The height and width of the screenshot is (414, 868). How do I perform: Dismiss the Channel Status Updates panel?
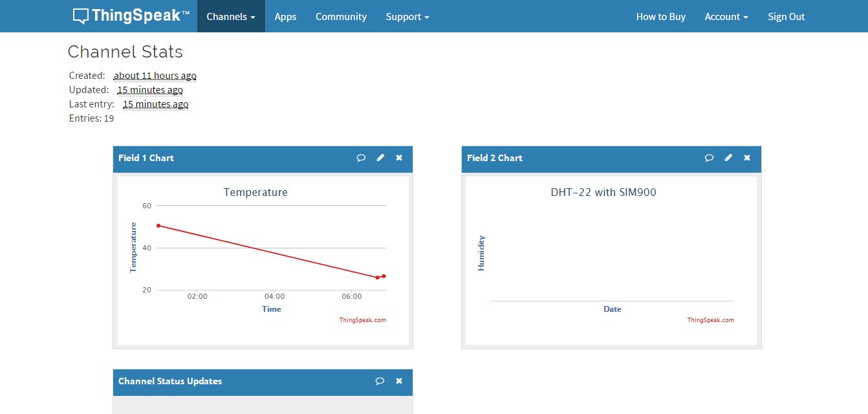click(x=399, y=382)
